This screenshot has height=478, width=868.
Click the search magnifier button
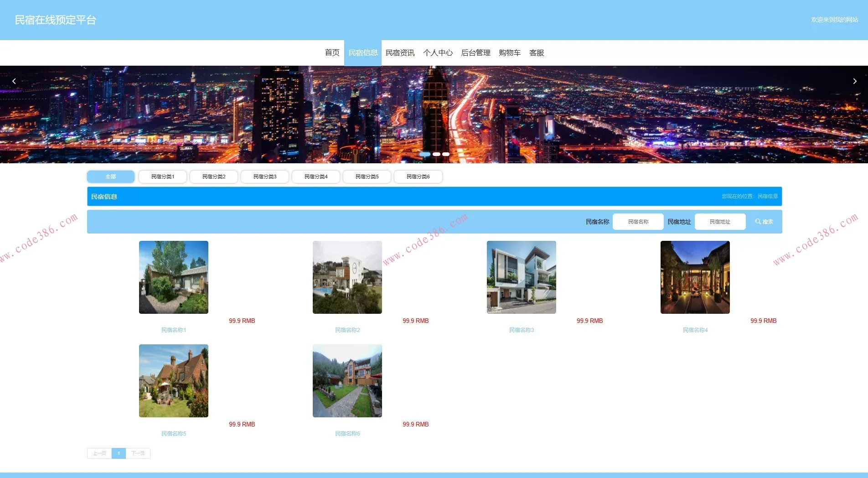pyautogui.click(x=764, y=222)
